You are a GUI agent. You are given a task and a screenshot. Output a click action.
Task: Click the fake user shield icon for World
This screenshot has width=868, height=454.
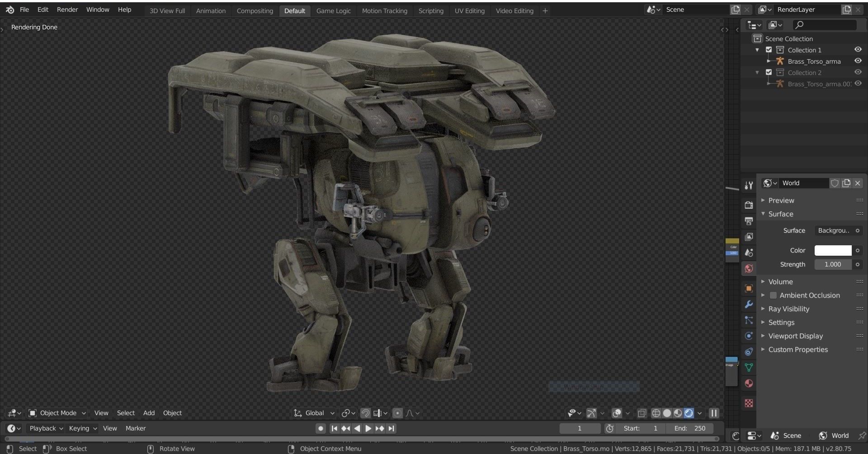tap(835, 183)
